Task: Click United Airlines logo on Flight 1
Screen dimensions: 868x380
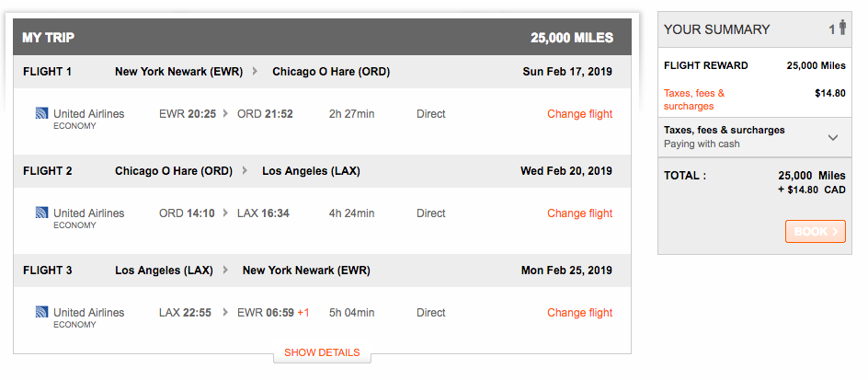Action: (41, 114)
